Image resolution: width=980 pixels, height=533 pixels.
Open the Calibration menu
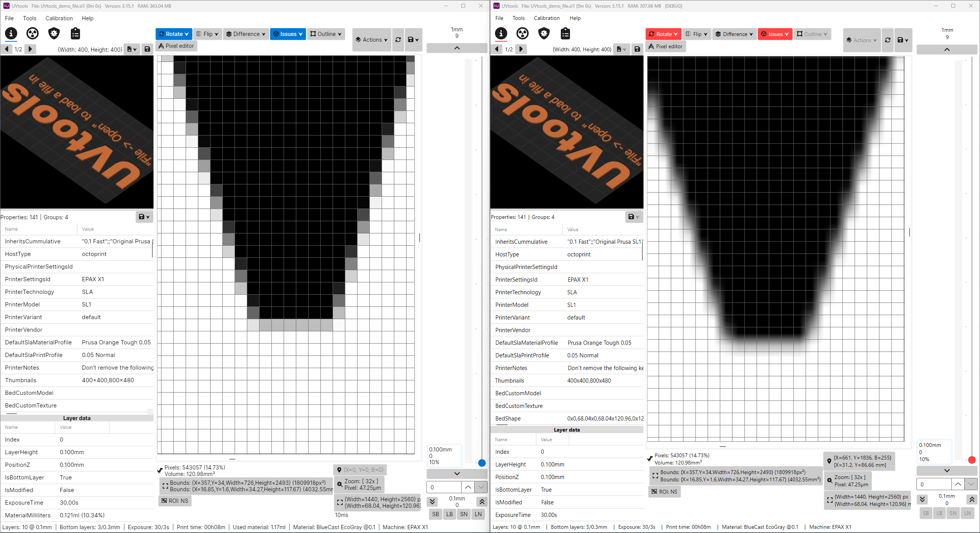[59, 18]
